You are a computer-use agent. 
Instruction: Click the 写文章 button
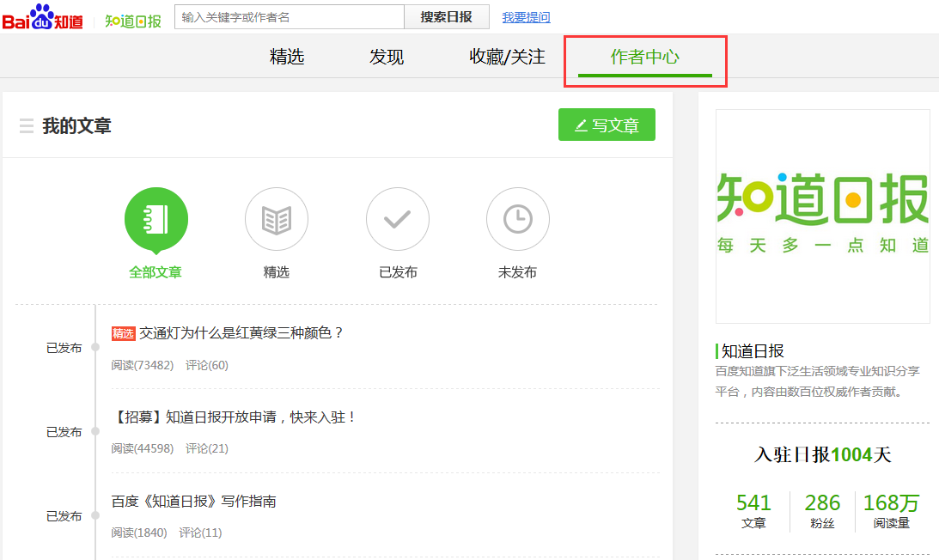(x=607, y=125)
